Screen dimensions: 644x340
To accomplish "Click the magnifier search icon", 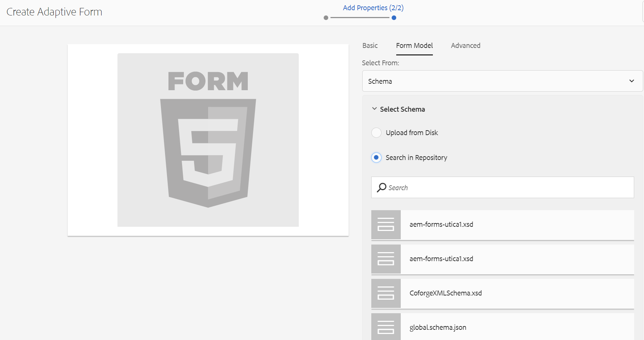I will tap(381, 188).
